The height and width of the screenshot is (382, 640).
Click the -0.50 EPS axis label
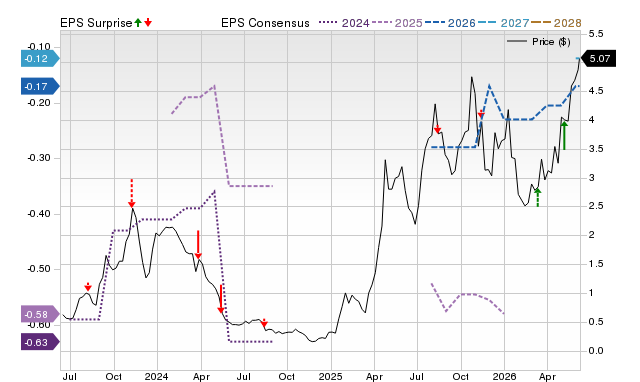coord(39,269)
